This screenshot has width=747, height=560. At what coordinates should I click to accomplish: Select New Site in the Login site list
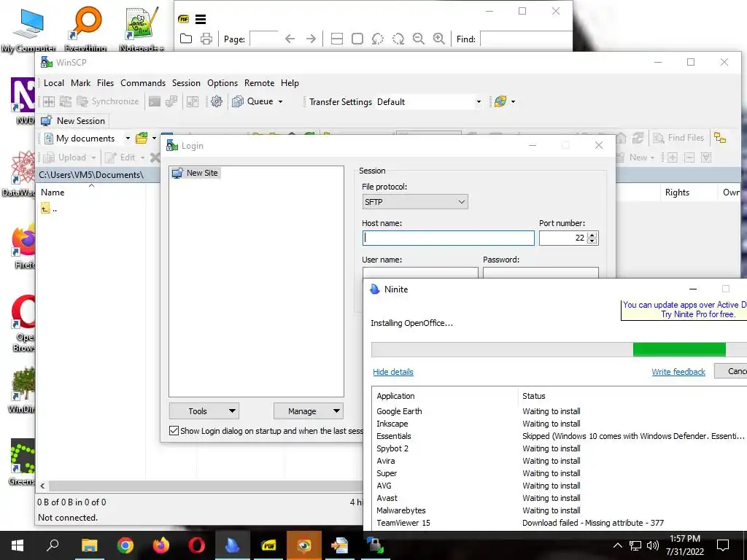tap(196, 173)
